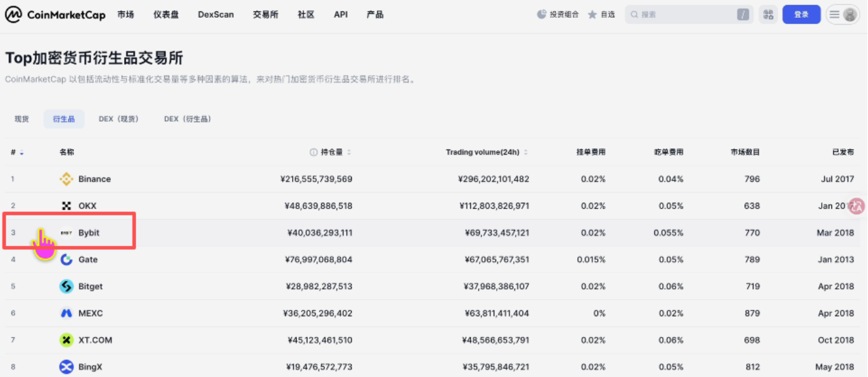Image resolution: width=868 pixels, height=377 pixels.
Task: Click the 名称 column header
Action: (67, 152)
